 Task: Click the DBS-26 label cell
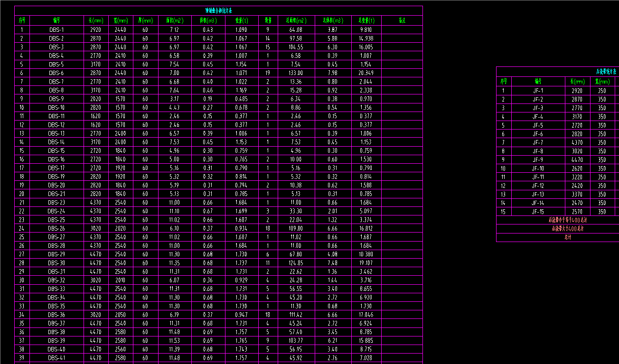tap(56, 228)
